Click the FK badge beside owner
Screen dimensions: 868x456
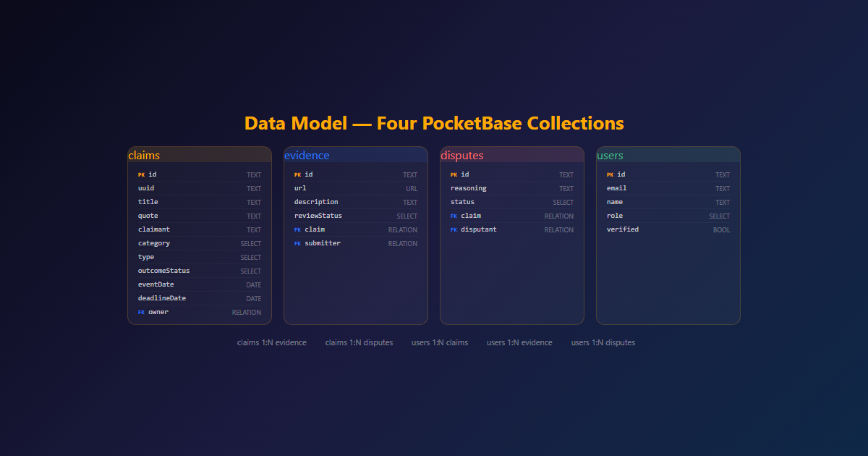click(x=142, y=312)
